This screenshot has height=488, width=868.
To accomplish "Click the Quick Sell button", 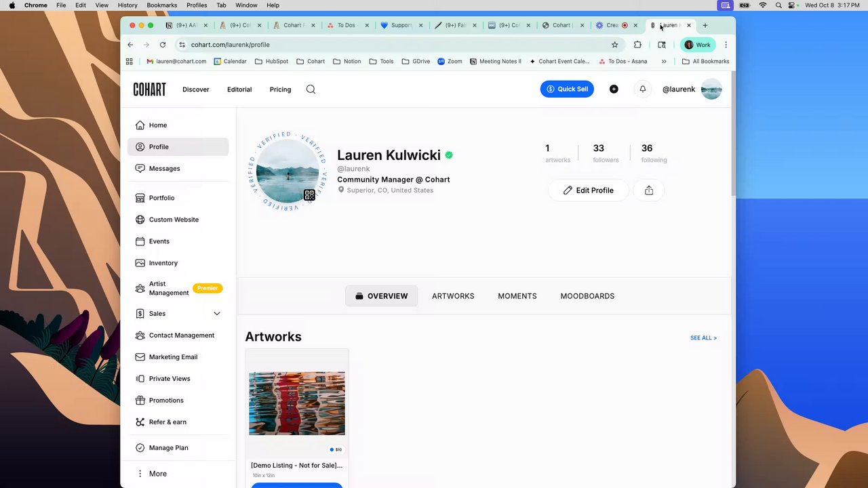I will [x=567, y=89].
